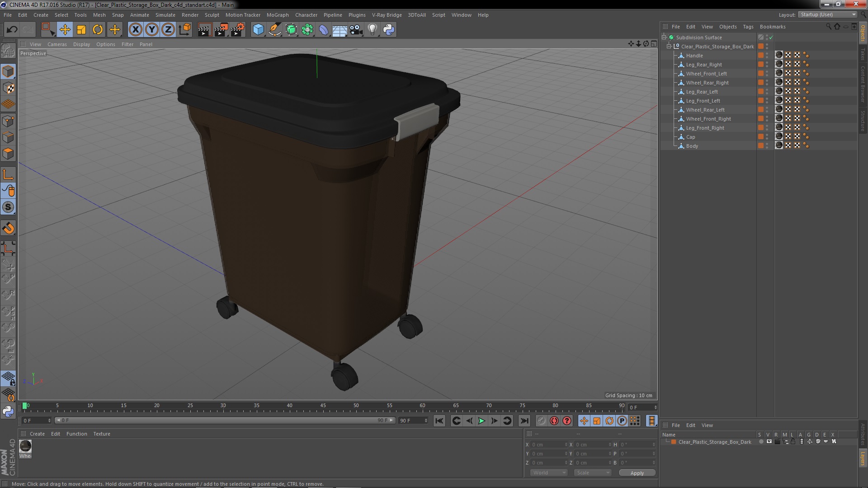Select the Scale tool
The image size is (868, 488).
click(x=81, y=30)
